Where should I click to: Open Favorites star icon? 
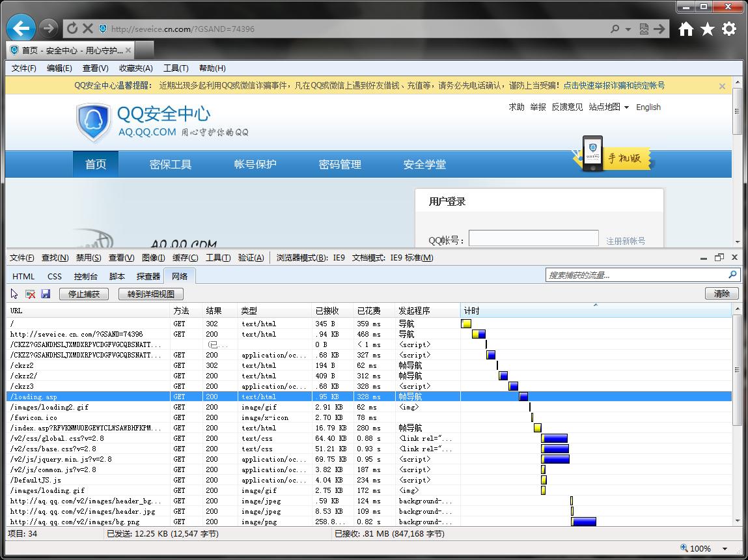tap(708, 29)
